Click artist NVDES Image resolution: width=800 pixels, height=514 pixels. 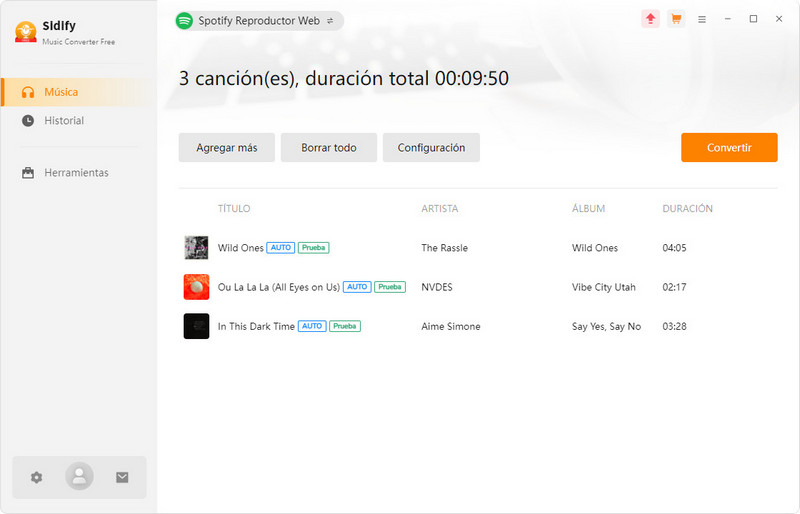tap(437, 287)
